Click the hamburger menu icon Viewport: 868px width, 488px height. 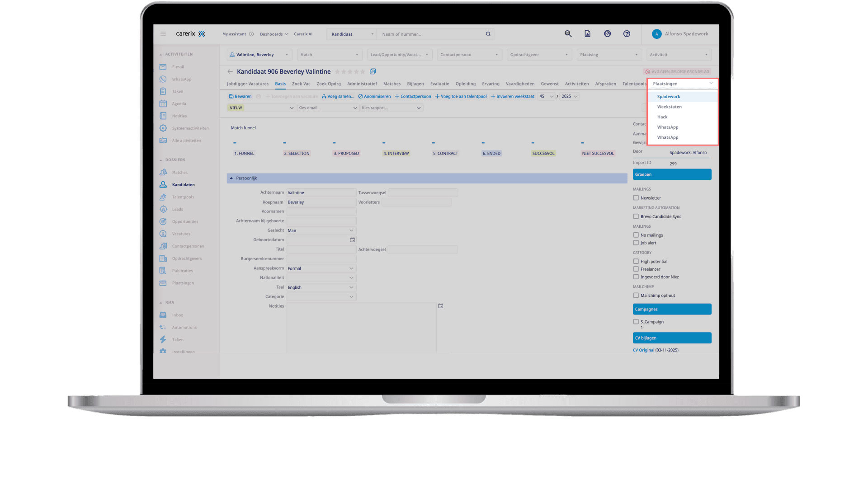click(163, 34)
